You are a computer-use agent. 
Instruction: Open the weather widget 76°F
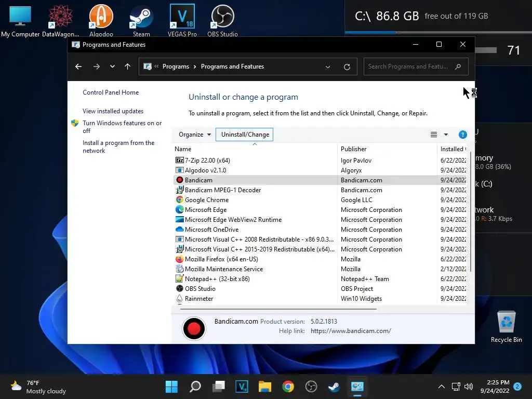pyautogui.click(x=38, y=387)
